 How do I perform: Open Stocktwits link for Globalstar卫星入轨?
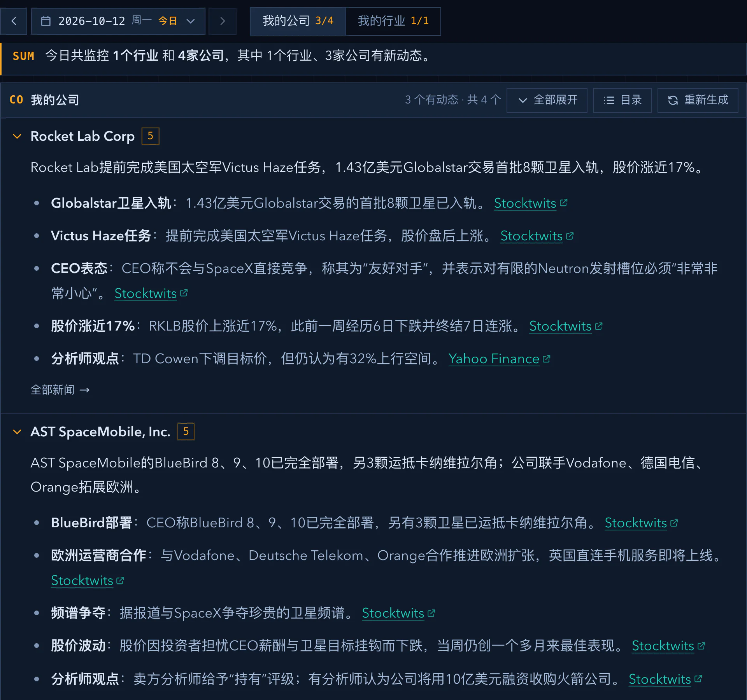[x=525, y=203]
